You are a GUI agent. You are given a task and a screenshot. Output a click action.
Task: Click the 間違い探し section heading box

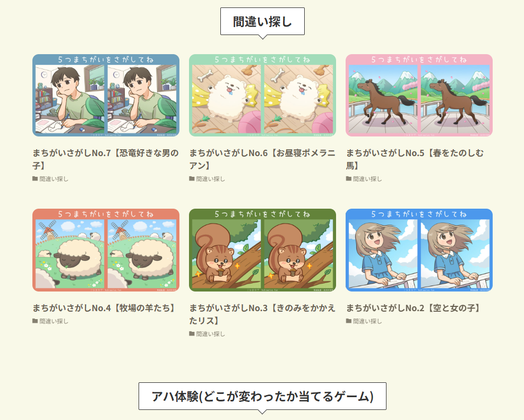pos(262,21)
